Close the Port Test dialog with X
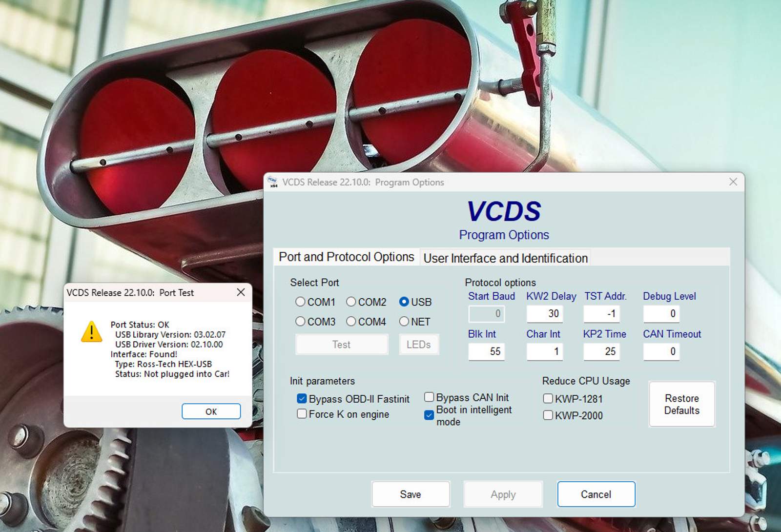The image size is (781, 532). tap(241, 292)
